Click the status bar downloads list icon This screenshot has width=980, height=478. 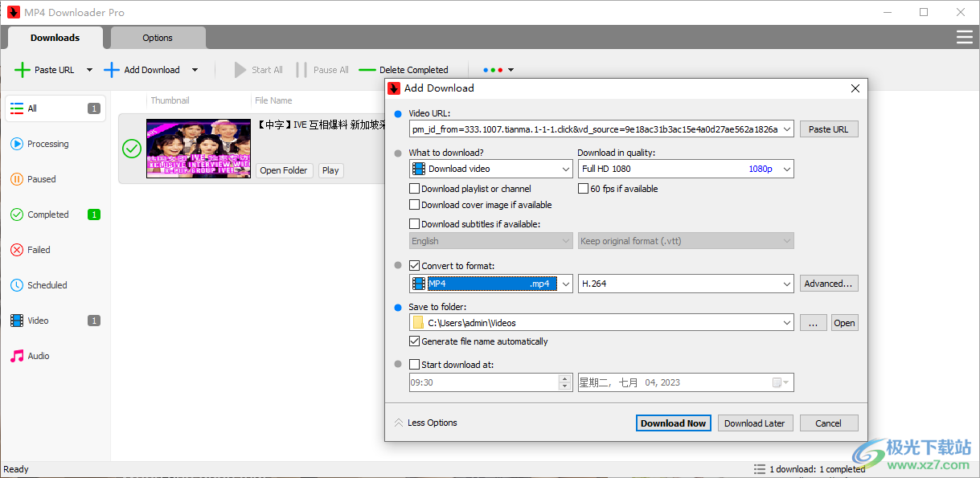coord(760,469)
